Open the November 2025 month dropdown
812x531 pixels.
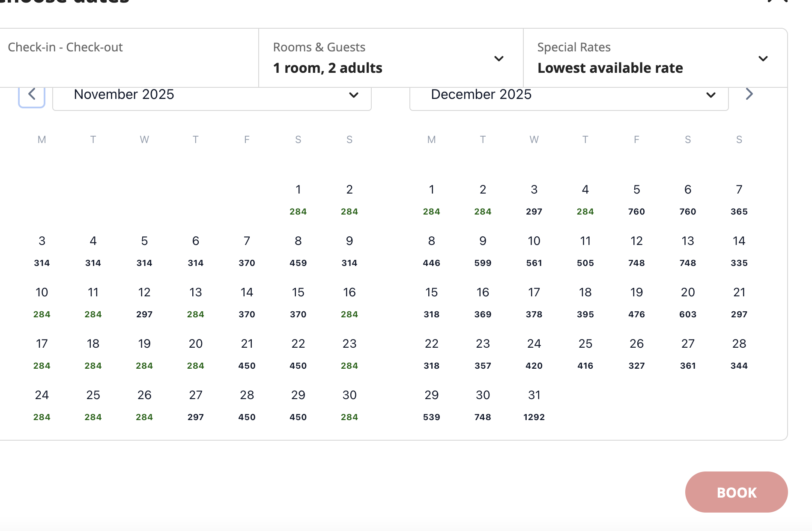[x=212, y=95]
